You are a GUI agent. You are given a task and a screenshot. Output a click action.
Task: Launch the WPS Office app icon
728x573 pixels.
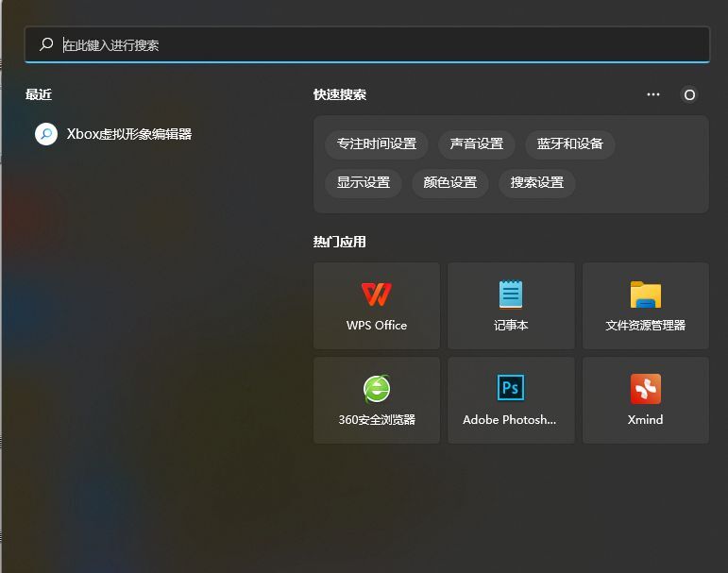[x=377, y=294]
